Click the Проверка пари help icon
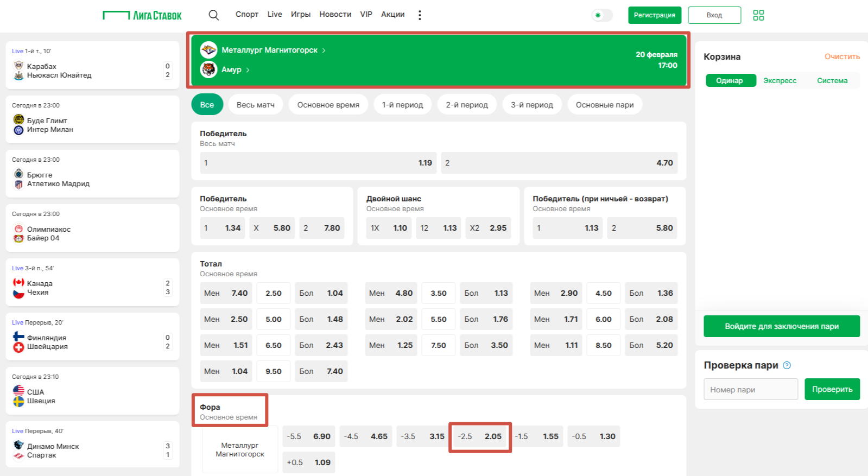Viewport: 868px width, 476px height. tap(787, 365)
